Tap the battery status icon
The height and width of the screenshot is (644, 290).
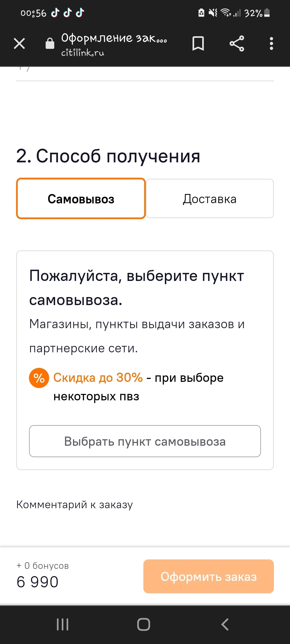267,13
